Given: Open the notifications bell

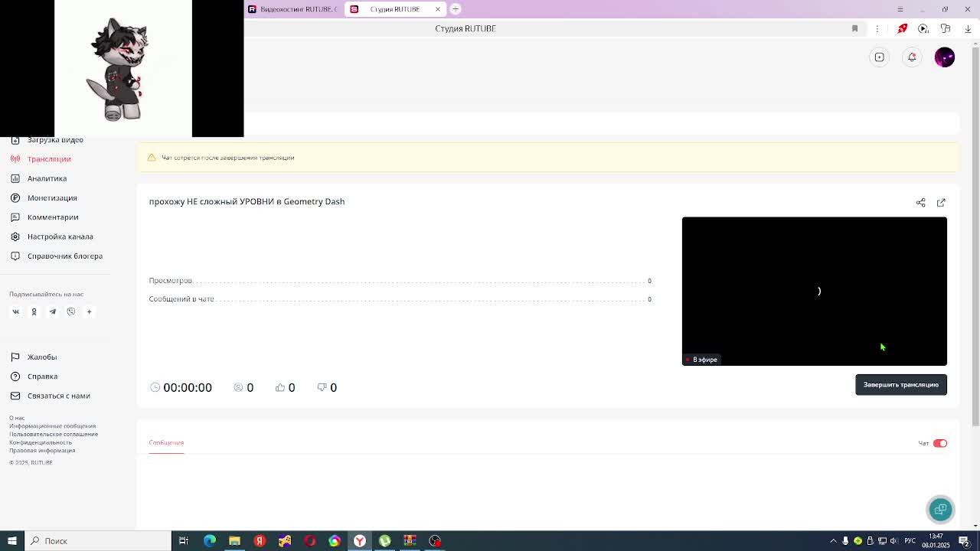Looking at the screenshot, I should 912,57.
